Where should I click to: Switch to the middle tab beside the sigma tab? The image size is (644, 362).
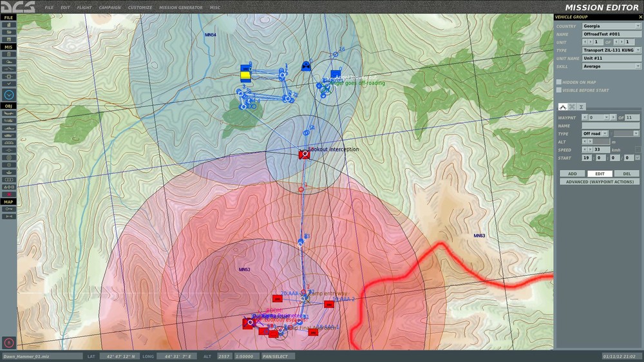coord(572,107)
